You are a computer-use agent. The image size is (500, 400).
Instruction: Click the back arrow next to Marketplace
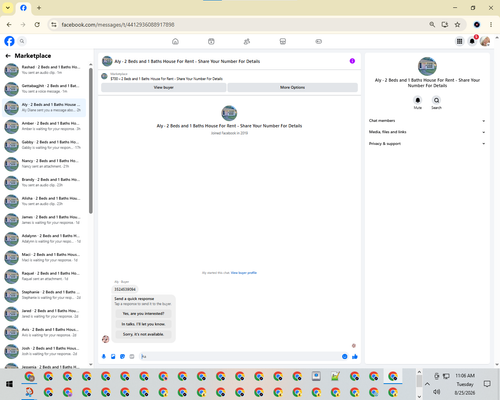click(x=8, y=56)
